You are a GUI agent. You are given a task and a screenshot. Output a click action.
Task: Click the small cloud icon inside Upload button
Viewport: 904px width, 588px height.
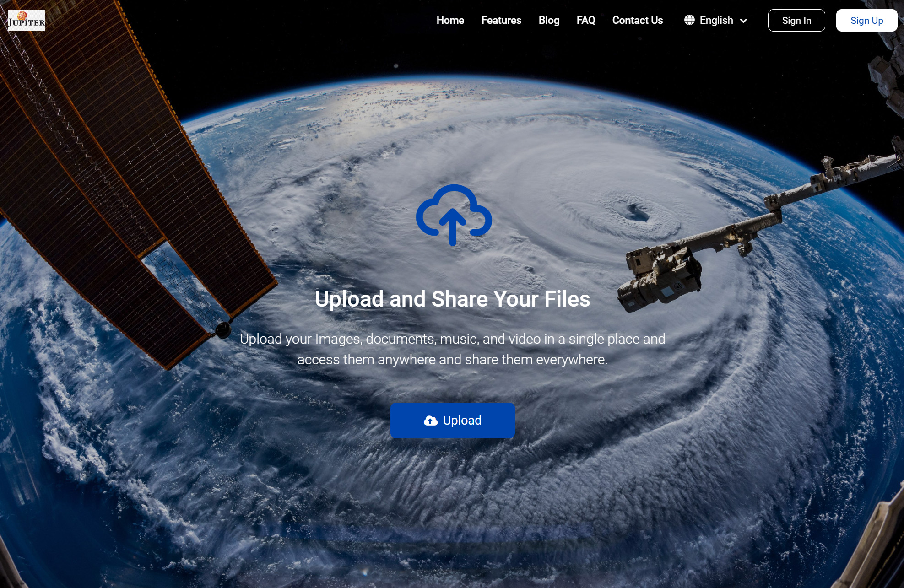(430, 421)
